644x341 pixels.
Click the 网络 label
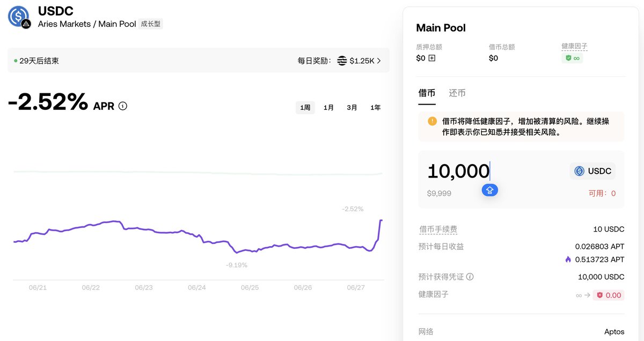[426, 332]
